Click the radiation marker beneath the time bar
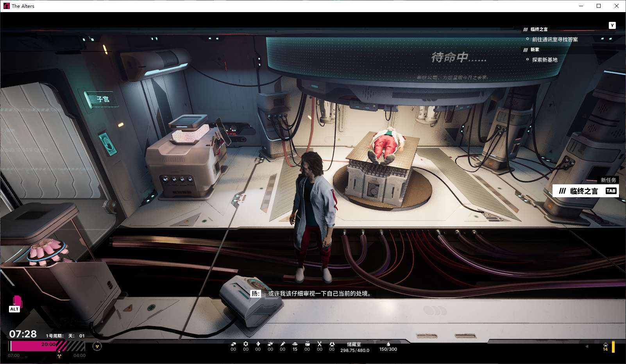 [x=59, y=355]
